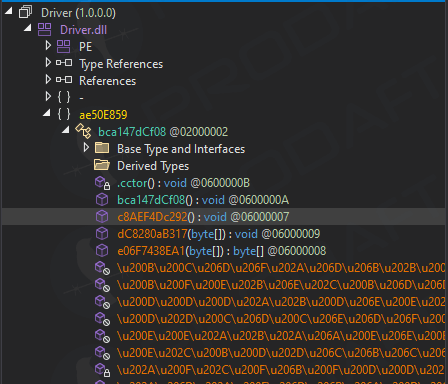The height and width of the screenshot is (384, 448).
Task: Click the icon of \u200E\u202C\u200B field
Action: 102,353
